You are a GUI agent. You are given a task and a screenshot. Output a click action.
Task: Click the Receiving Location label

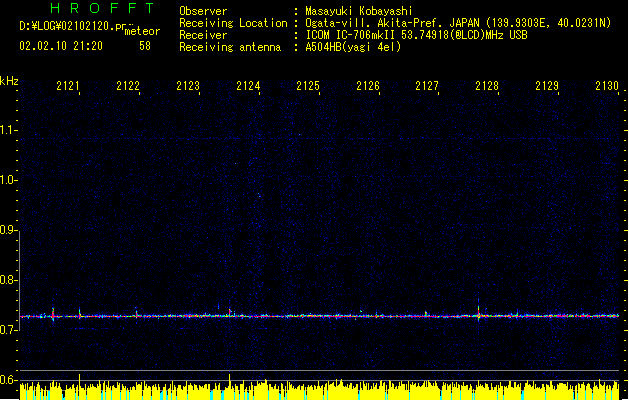[x=233, y=23]
